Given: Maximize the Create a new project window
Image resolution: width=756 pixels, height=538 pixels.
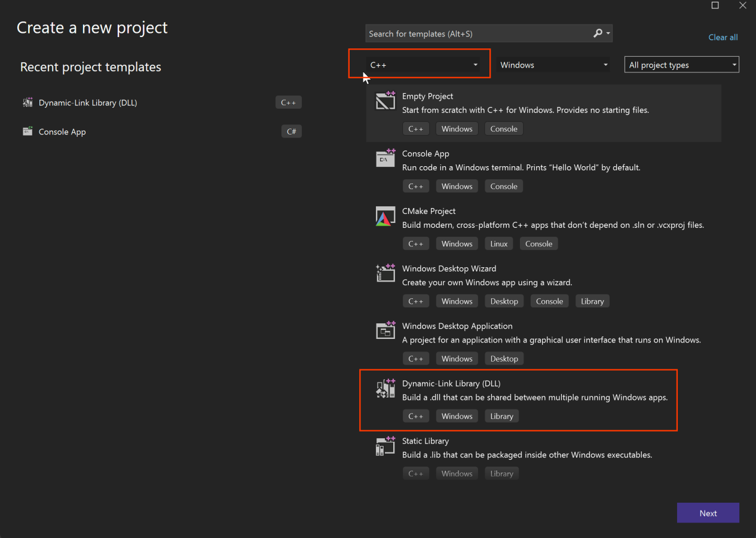Looking at the screenshot, I should click(715, 5).
